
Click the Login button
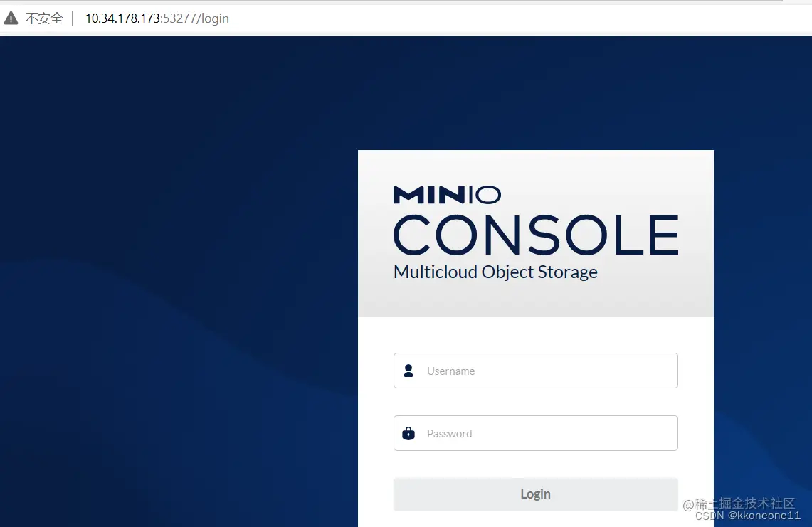point(535,494)
